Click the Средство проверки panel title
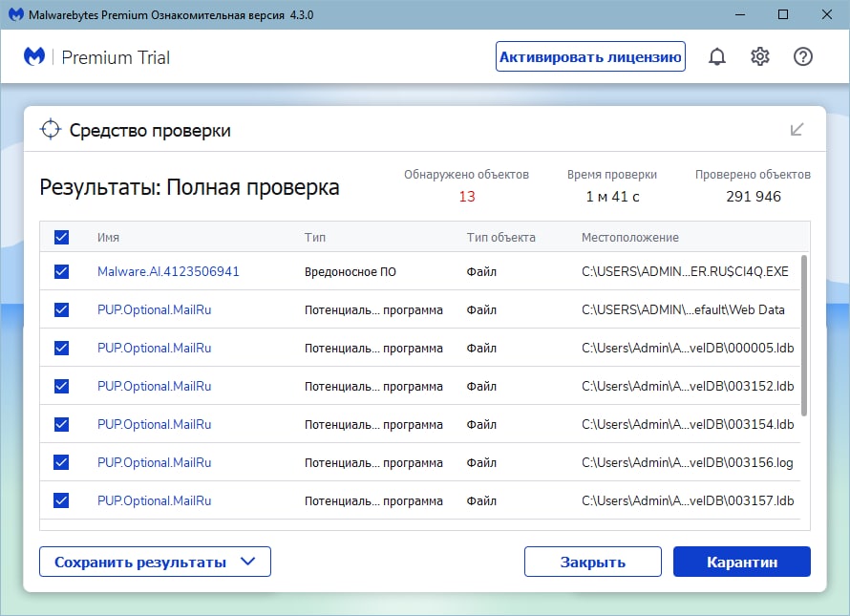Viewport: 850px width, 616px height. pyautogui.click(x=150, y=130)
